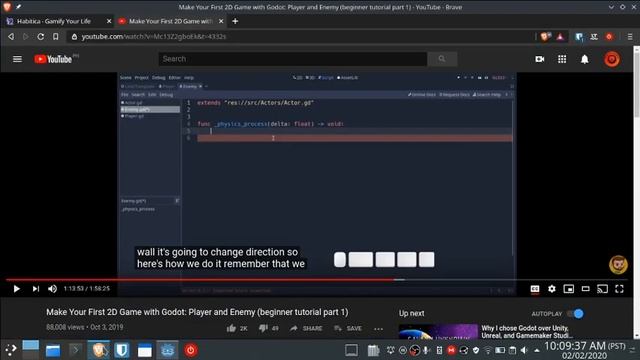Viewport: 640px width, 360px height.
Task: Bookmark this page in Brave
Action: coord(56,36)
